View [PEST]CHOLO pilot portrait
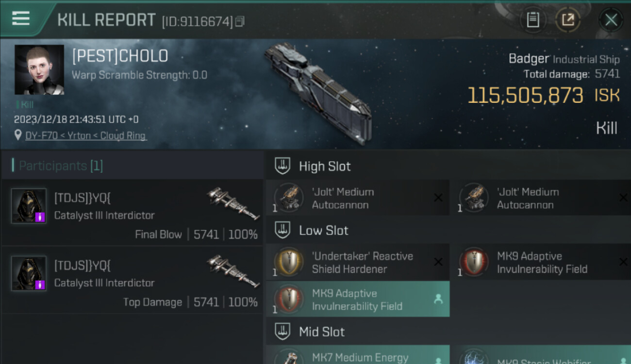The height and width of the screenshot is (364, 631). click(x=39, y=69)
